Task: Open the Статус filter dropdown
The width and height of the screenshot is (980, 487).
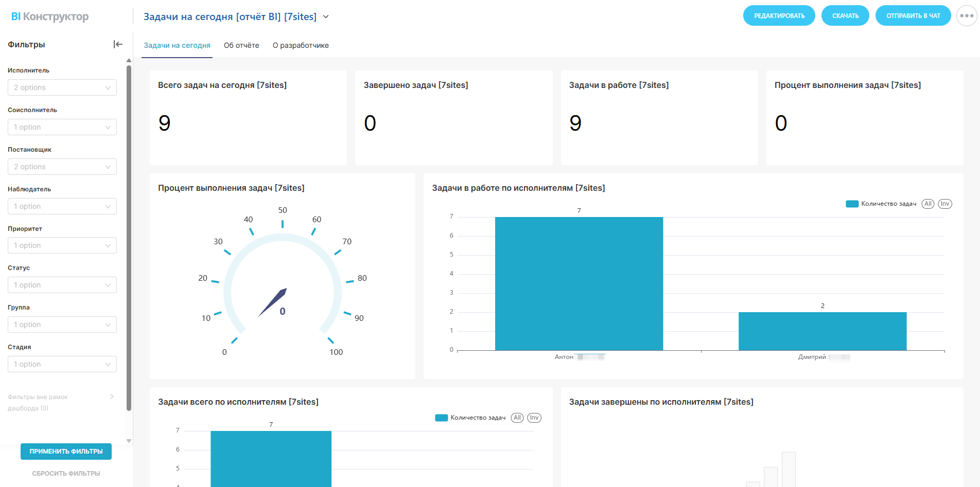Action: click(x=62, y=285)
